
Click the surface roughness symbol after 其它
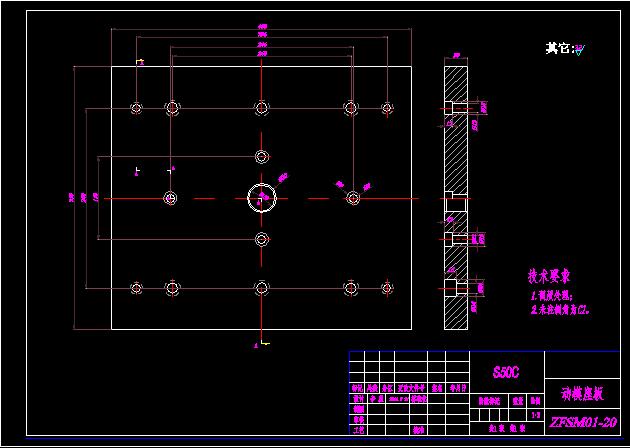(x=579, y=50)
